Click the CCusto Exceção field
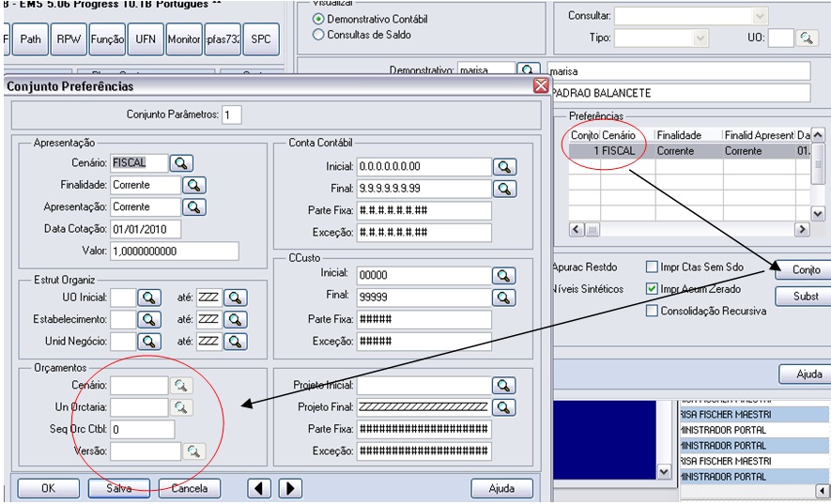The width and height of the screenshot is (831, 504). [424, 342]
